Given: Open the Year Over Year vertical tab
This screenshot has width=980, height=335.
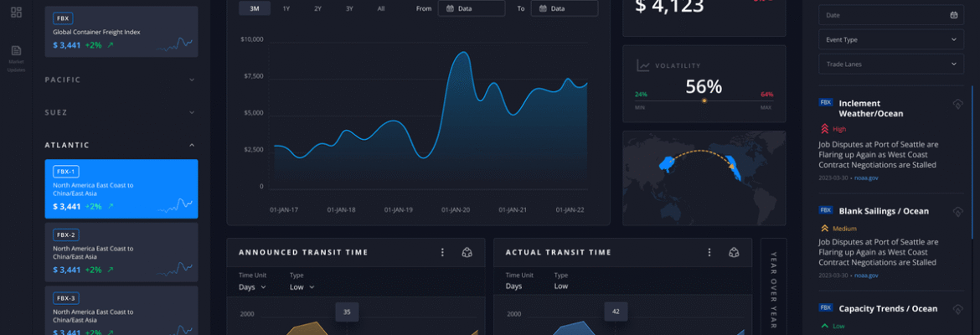Looking at the screenshot, I should click(773, 286).
